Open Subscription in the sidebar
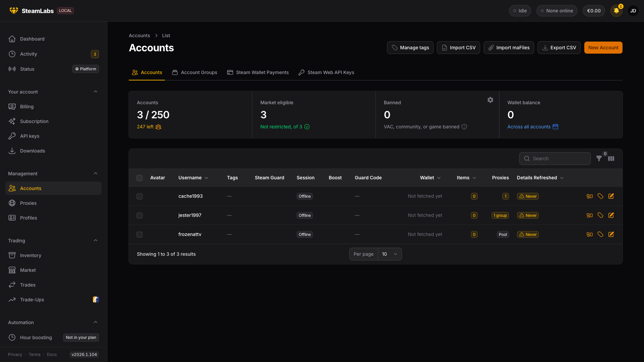The height and width of the screenshot is (362, 644). pyautogui.click(x=53, y=121)
